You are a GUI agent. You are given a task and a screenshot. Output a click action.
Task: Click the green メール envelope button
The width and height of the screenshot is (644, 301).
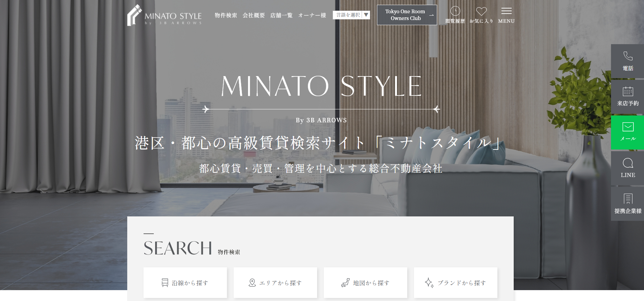tap(628, 132)
